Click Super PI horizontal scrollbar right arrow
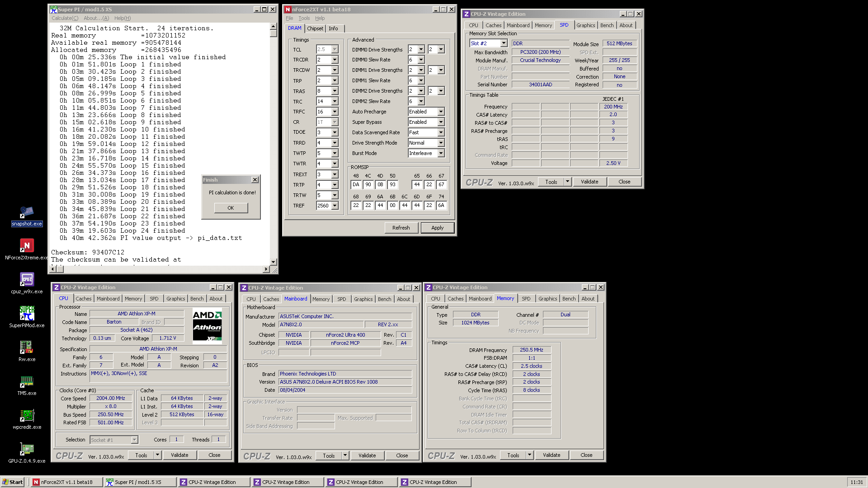 [266, 269]
